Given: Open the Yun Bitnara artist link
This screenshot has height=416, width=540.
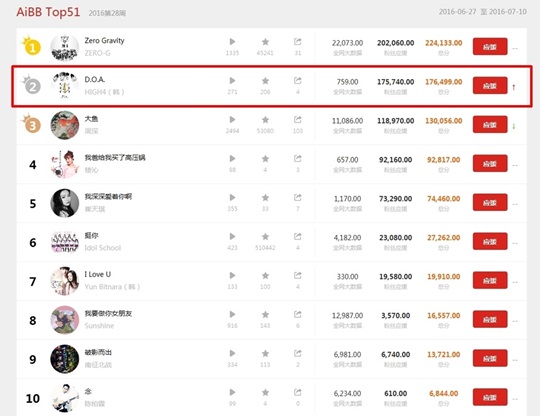Looking at the screenshot, I should click(112, 287).
